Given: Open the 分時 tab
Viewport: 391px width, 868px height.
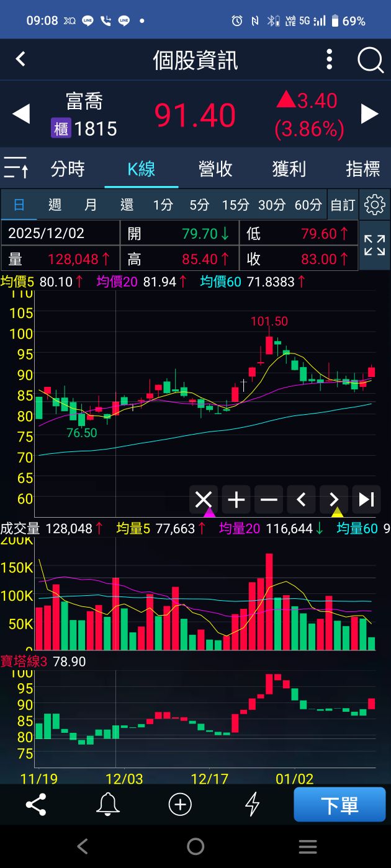Looking at the screenshot, I should pos(68,169).
